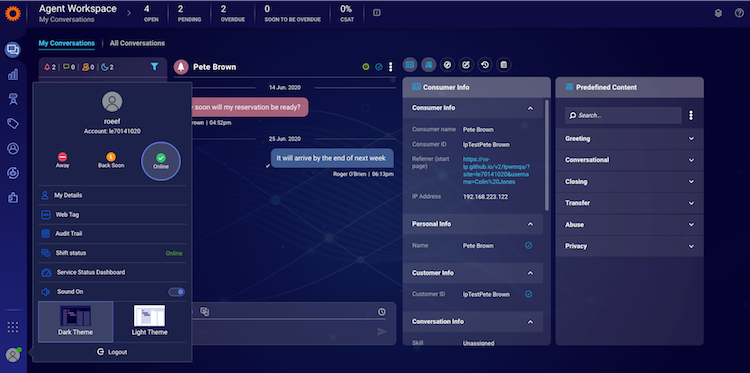Collapse the Personal Info section
Screen dimensions: 750x373
click(530, 224)
